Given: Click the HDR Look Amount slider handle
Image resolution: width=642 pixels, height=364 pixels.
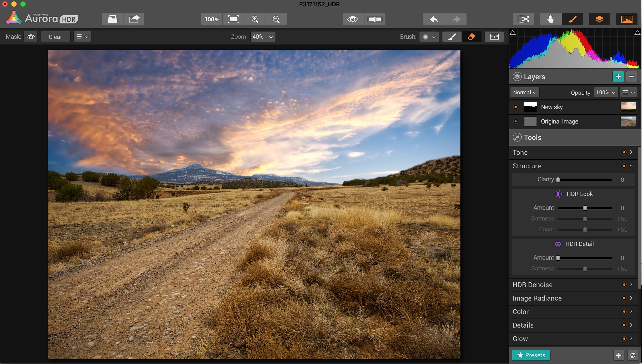Looking at the screenshot, I should [585, 208].
